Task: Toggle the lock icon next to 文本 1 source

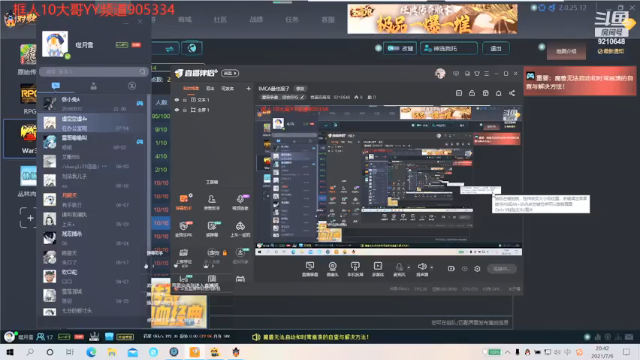Action: (184, 100)
